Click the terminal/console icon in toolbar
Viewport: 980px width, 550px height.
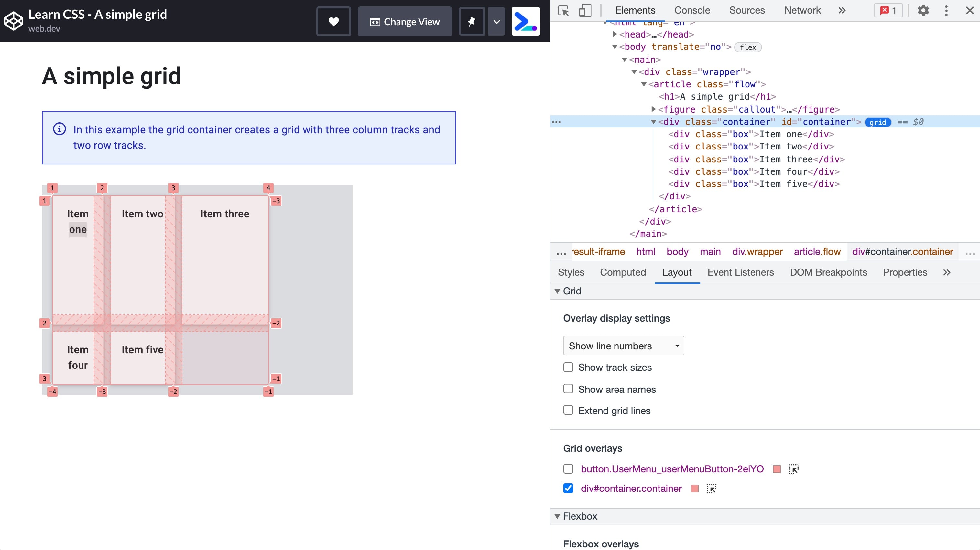[x=526, y=21]
